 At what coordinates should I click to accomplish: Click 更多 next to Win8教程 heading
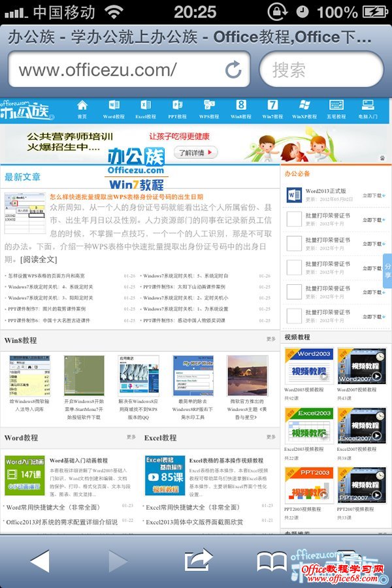(271, 338)
